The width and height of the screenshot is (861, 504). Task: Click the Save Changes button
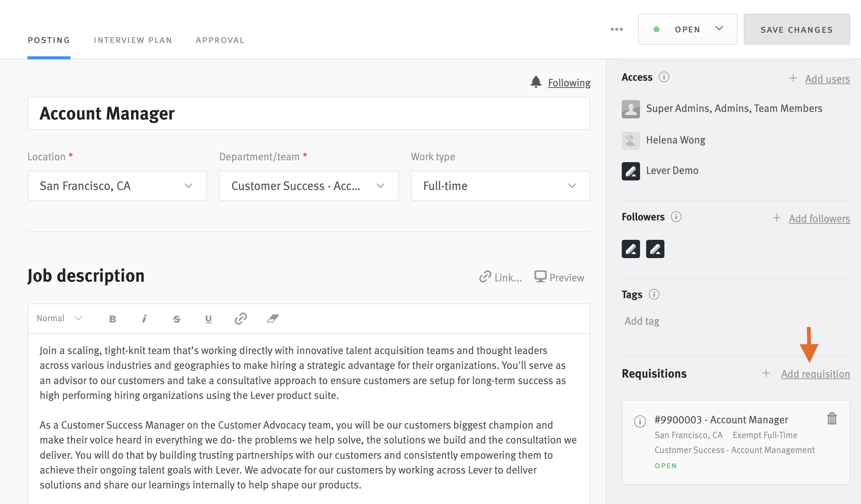click(796, 29)
